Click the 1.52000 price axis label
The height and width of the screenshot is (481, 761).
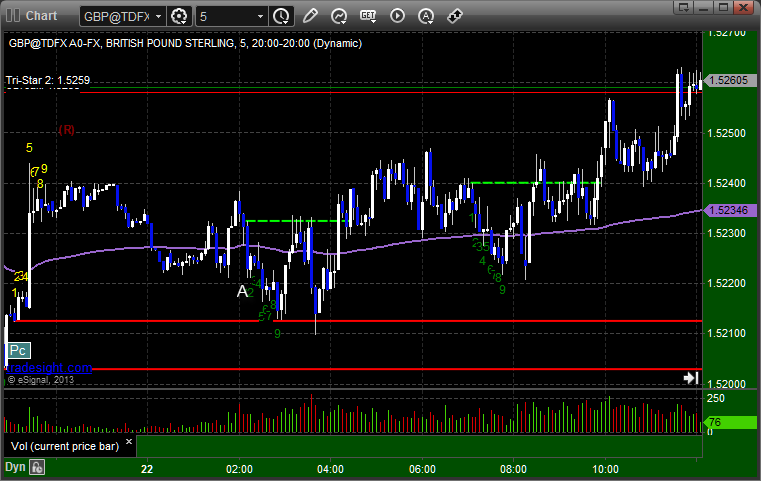click(727, 383)
